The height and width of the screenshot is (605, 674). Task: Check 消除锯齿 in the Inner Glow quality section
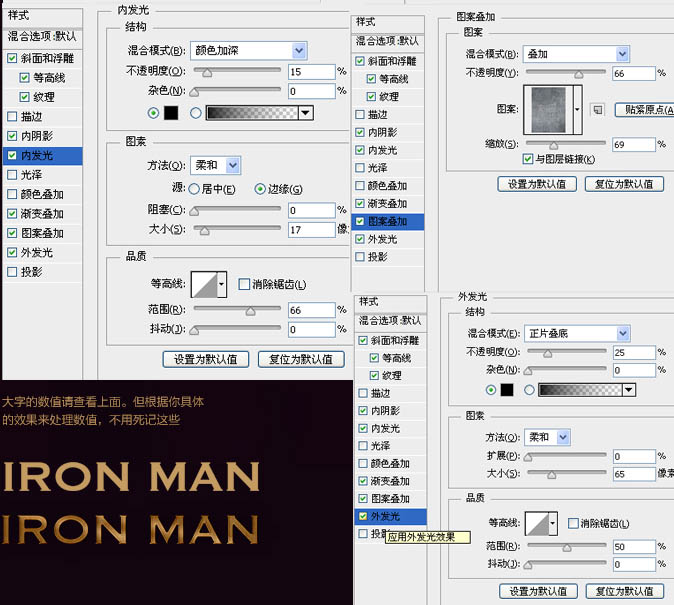tap(244, 284)
